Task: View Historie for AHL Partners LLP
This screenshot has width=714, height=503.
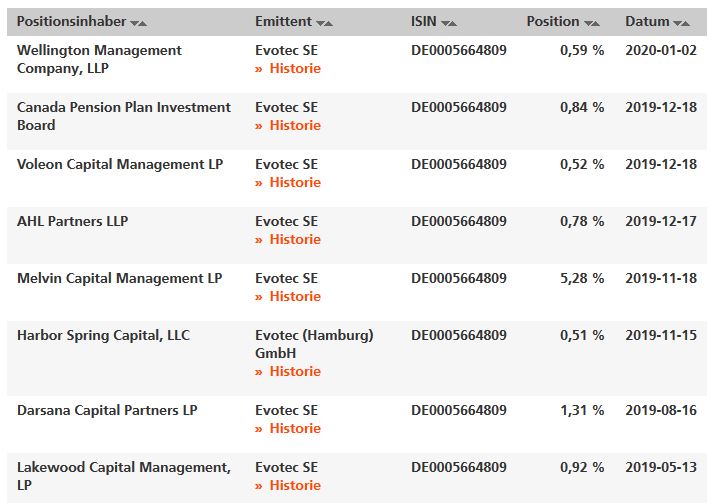Action: [294, 240]
